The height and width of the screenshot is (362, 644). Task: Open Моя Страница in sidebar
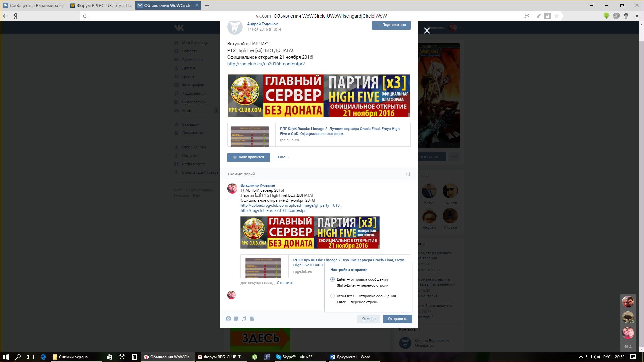point(195,43)
